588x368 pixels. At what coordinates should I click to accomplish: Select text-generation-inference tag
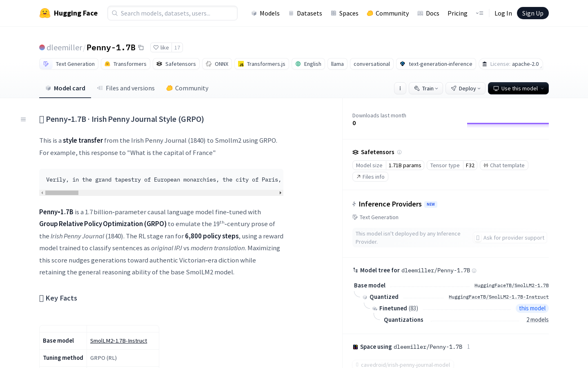[436, 64]
